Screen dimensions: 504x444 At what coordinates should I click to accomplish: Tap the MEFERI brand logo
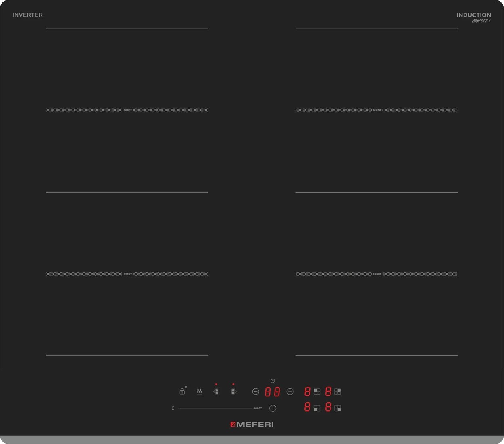coord(252,424)
